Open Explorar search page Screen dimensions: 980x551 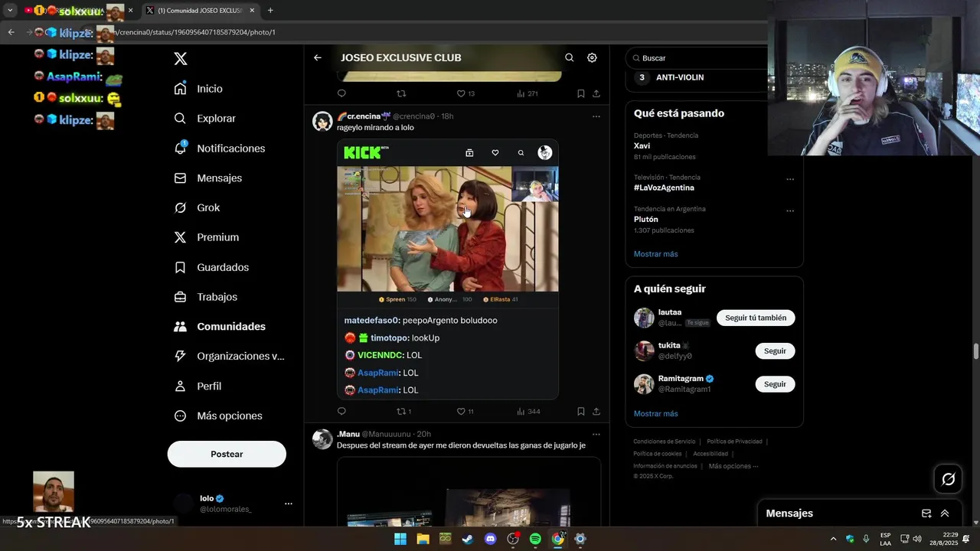click(x=205, y=119)
